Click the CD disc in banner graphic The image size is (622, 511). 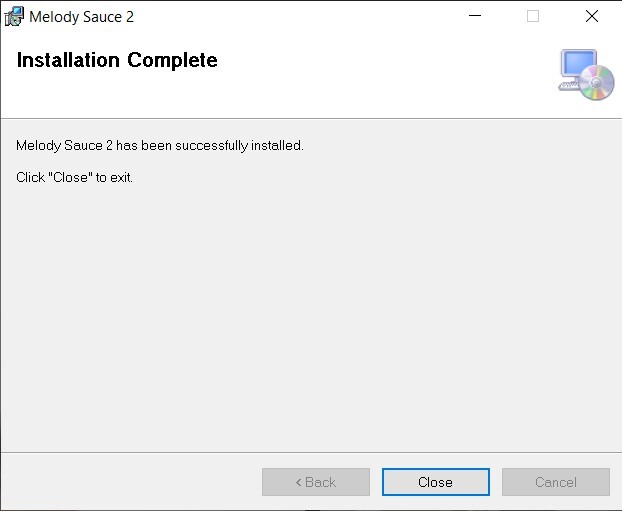click(x=597, y=83)
